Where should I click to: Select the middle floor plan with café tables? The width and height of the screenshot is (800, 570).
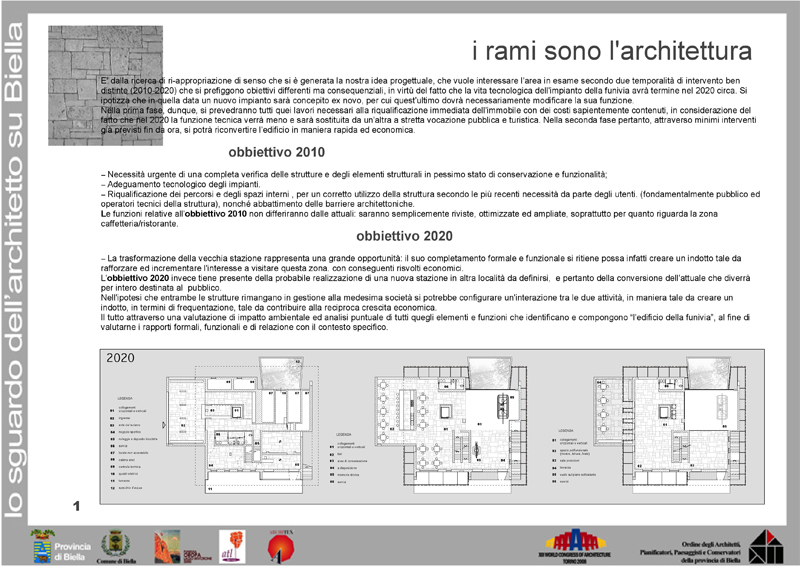451,425
